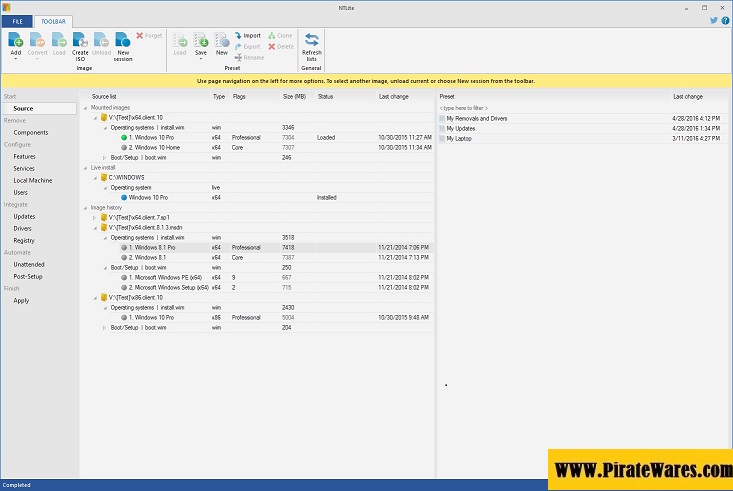
Task: Start a New session from toolbar
Action: (x=123, y=40)
